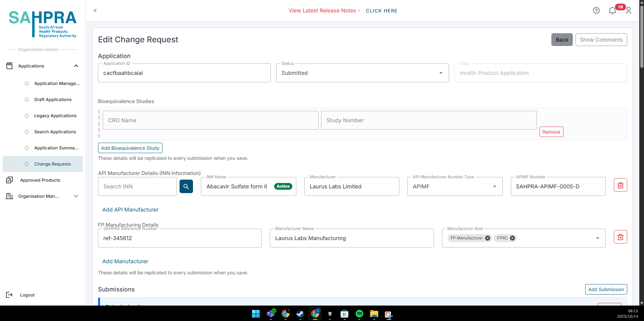
Task: Open the Status dropdown
Action: tap(441, 73)
